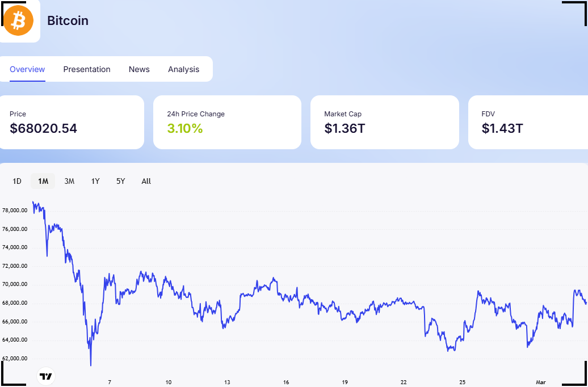This screenshot has width=588, height=387.
Task: Go to the News tab
Action: click(x=139, y=69)
